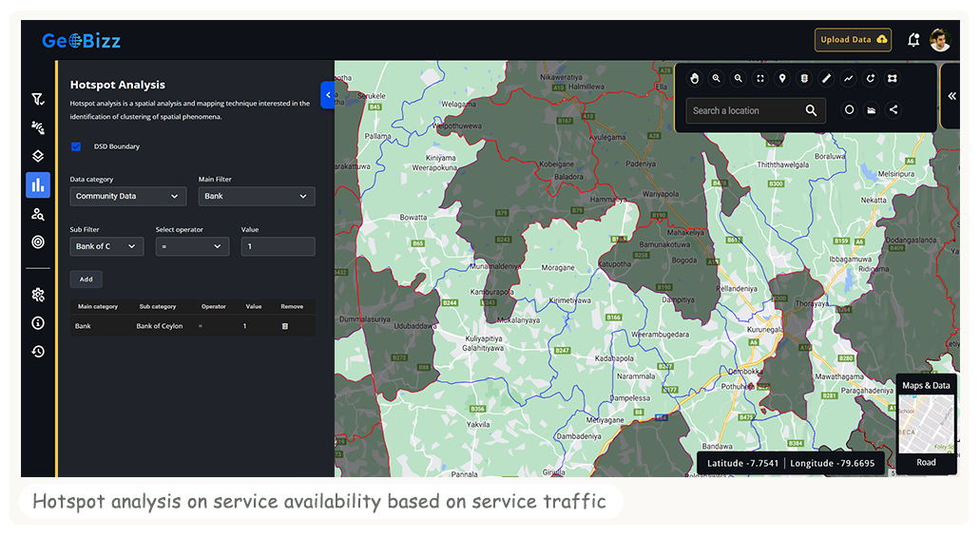Screen dimensions: 980x539
Task: Select the ruler measure tool
Action: [826, 78]
